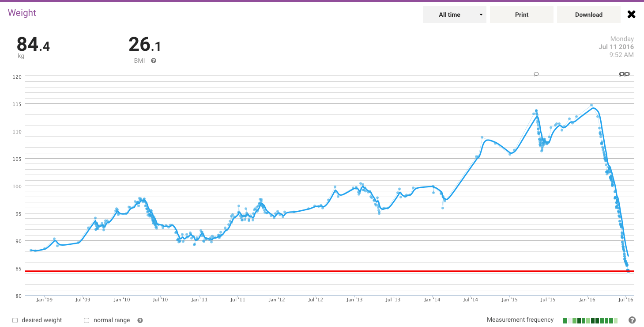Click the Jan '11 axis label

tap(200, 300)
